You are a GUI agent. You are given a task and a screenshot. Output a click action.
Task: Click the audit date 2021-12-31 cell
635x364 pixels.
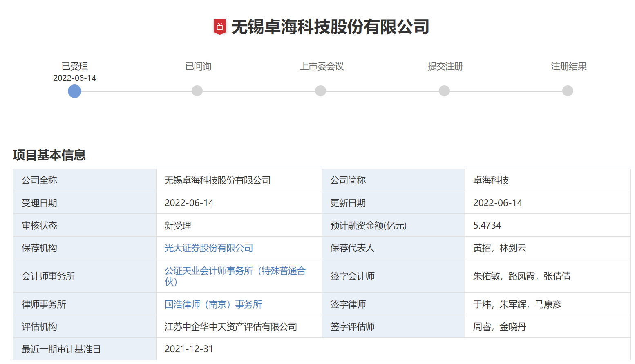click(189, 349)
